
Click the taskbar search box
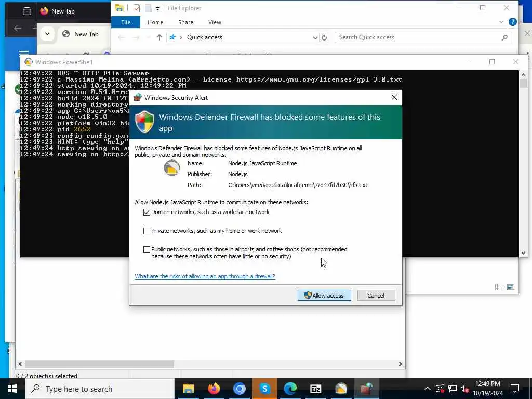(x=100, y=389)
